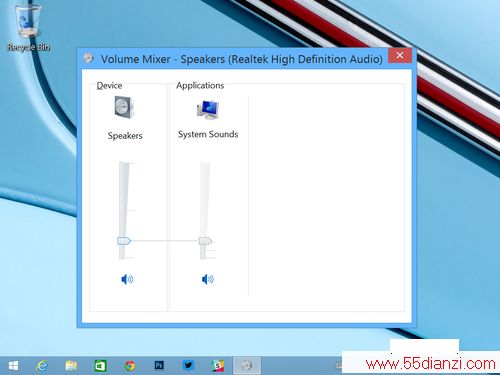Open the Recycle Bin on desktop

28,28
